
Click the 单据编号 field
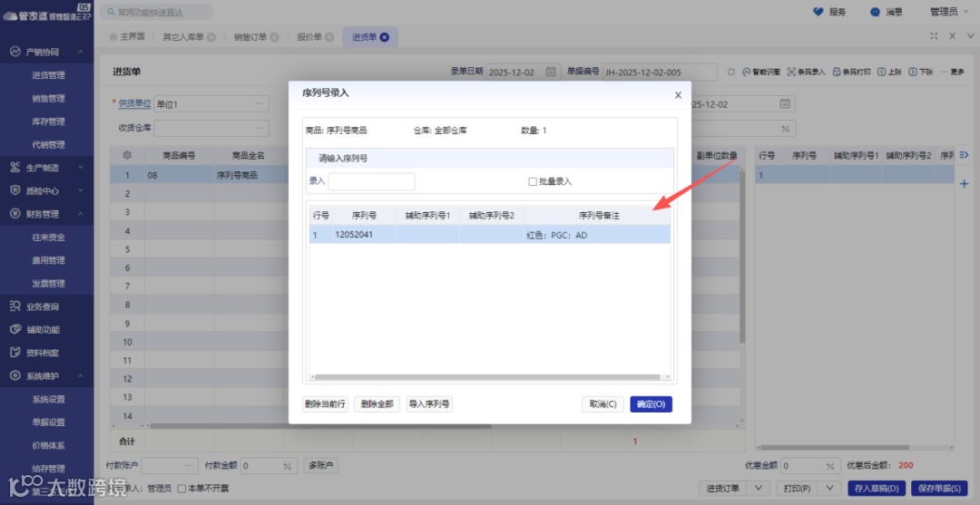(x=660, y=72)
